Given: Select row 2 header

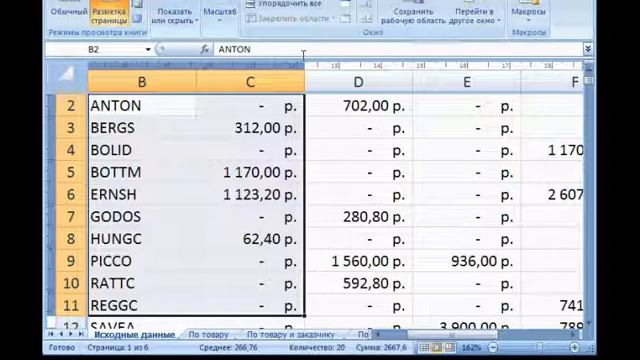Looking at the screenshot, I should [x=71, y=106].
